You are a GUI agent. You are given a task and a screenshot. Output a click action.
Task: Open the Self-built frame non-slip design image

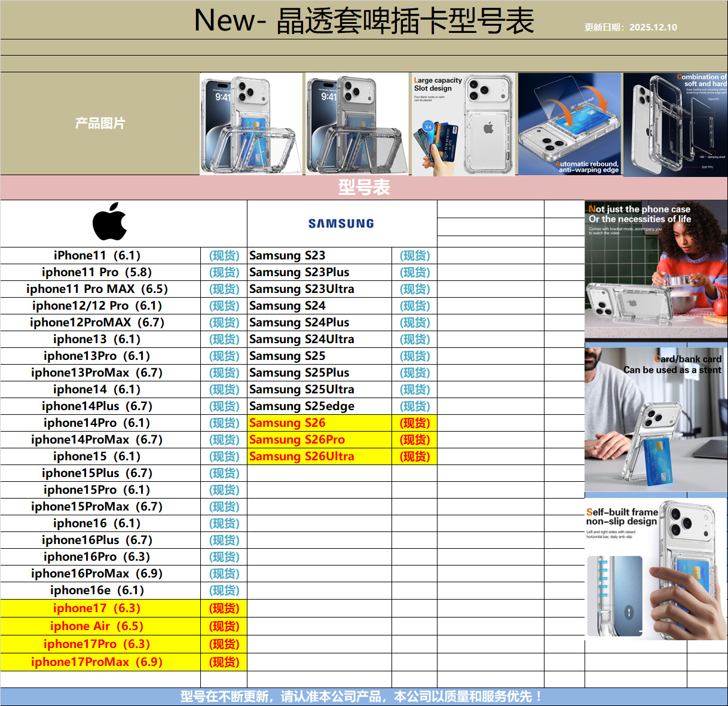[656, 570]
